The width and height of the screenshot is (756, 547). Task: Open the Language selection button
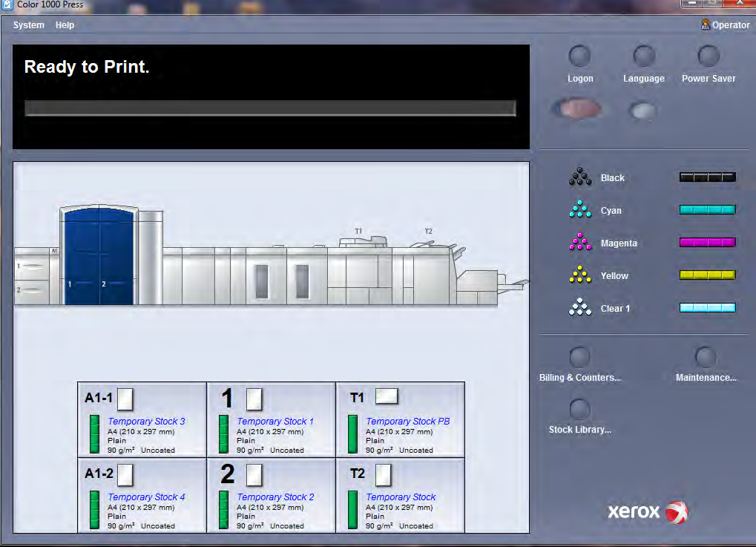[x=644, y=56]
